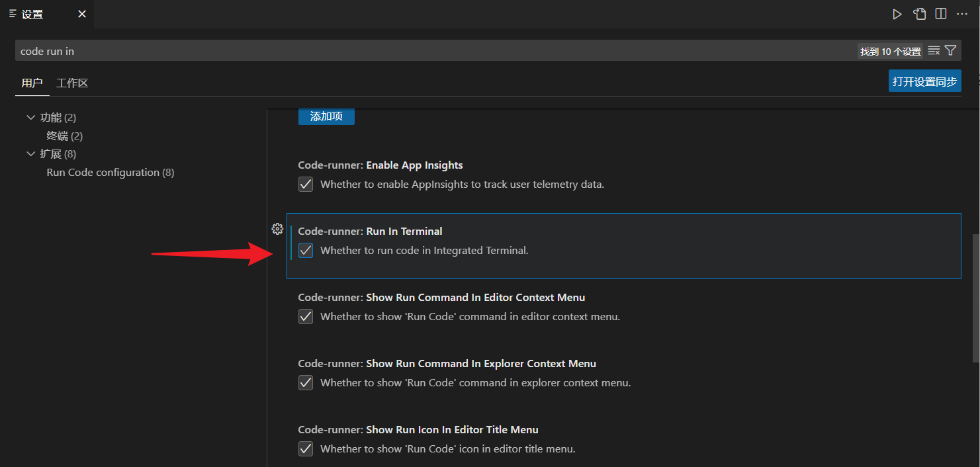Screen dimensions: 980x467
Task: Click 'Show Run Command In Editor Context Menu' heading
Action: click(x=476, y=298)
